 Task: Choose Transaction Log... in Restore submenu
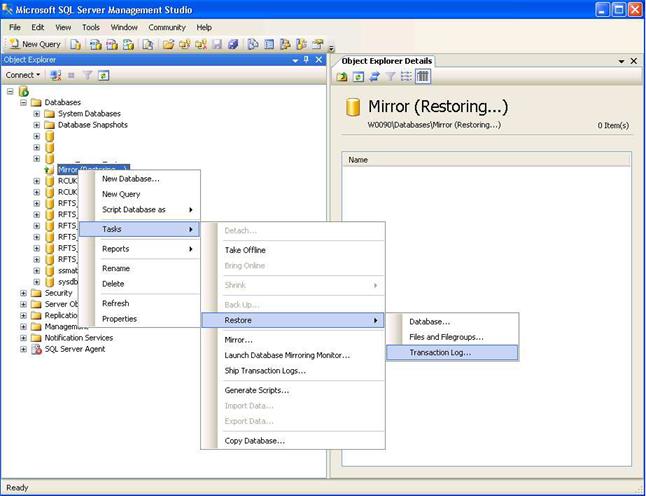(452, 353)
